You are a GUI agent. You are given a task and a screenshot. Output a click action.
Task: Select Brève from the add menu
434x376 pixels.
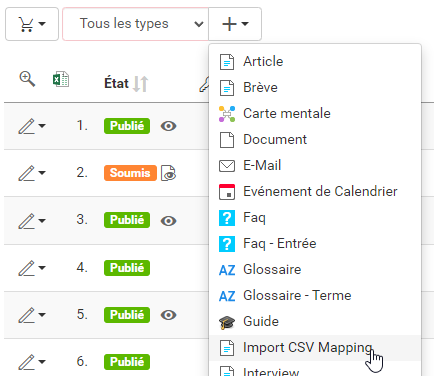coord(315,88)
